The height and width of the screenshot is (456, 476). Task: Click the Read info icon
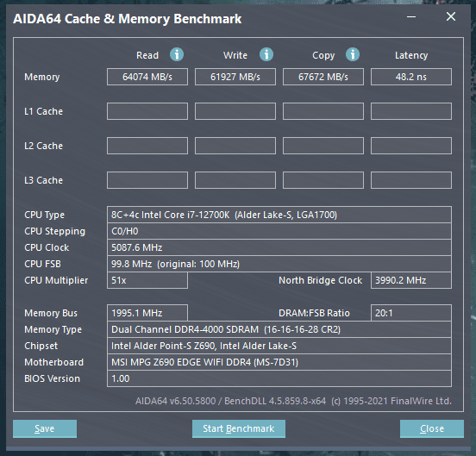coord(177,55)
